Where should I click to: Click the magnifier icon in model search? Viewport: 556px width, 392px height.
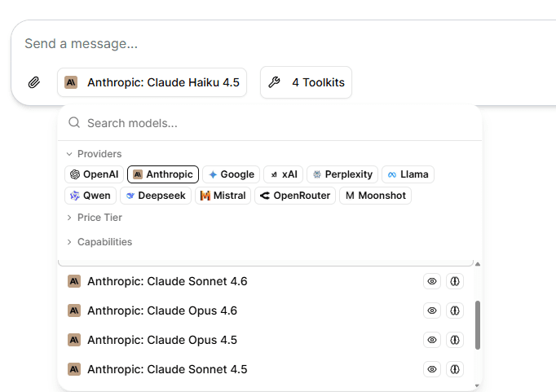tap(74, 123)
